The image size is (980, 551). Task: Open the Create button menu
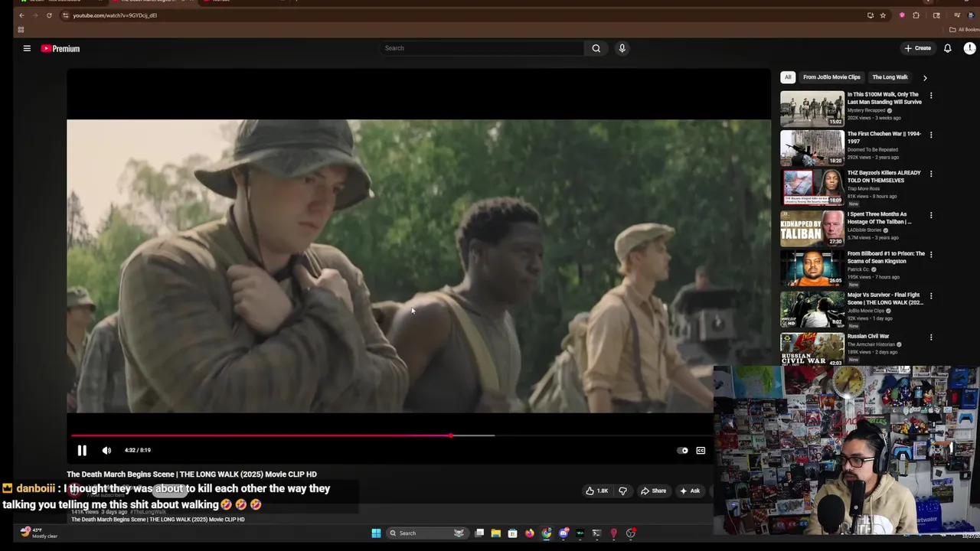[917, 48]
